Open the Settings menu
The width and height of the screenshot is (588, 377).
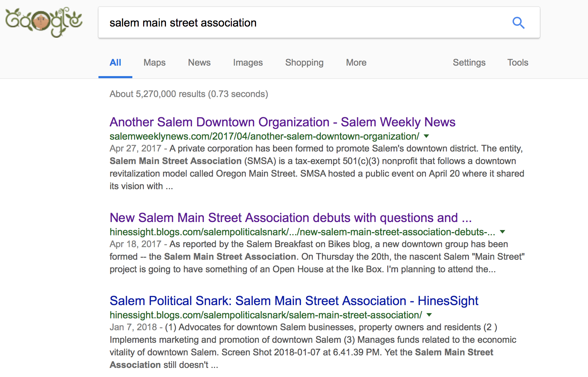[x=469, y=62]
